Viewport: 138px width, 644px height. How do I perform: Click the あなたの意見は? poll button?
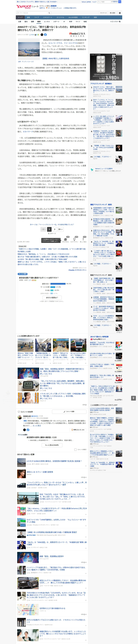[52, 298]
